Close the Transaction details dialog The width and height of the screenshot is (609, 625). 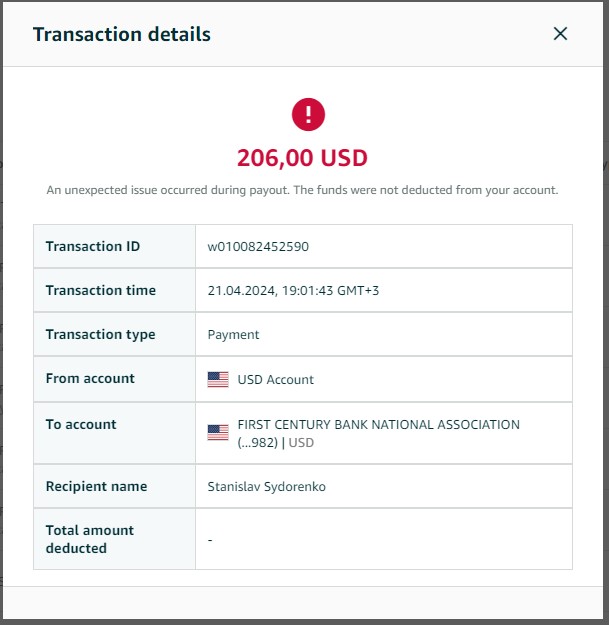560,34
